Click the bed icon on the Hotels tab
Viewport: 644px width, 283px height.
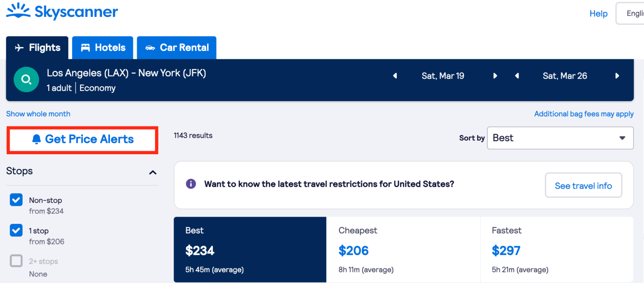[x=86, y=47]
